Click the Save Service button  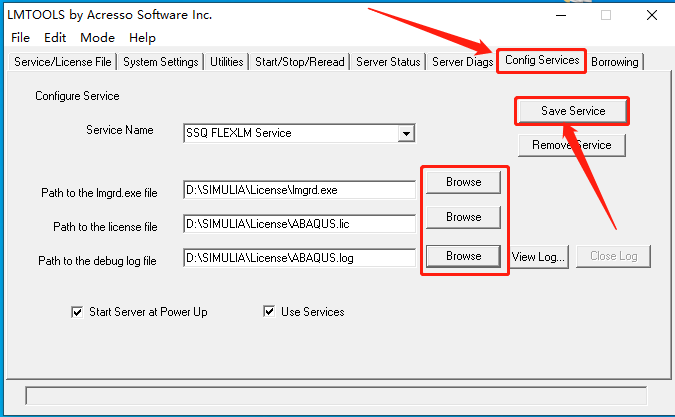coord(573,111)
